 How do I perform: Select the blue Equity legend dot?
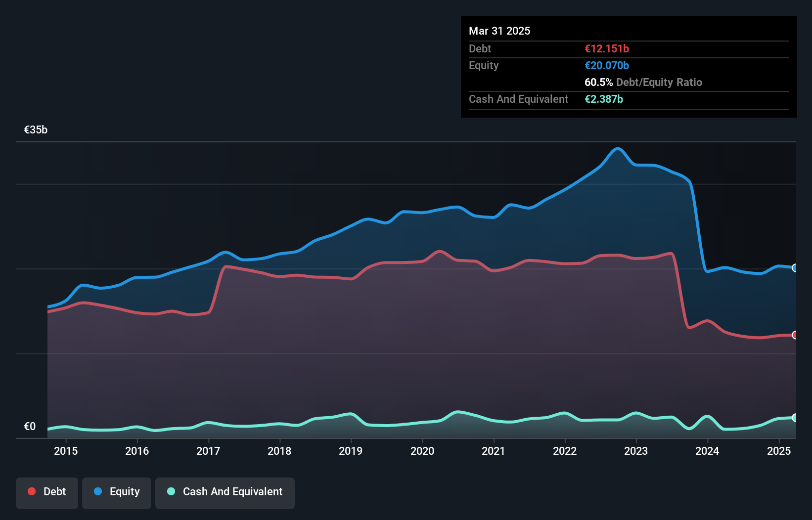pos(98,492)
